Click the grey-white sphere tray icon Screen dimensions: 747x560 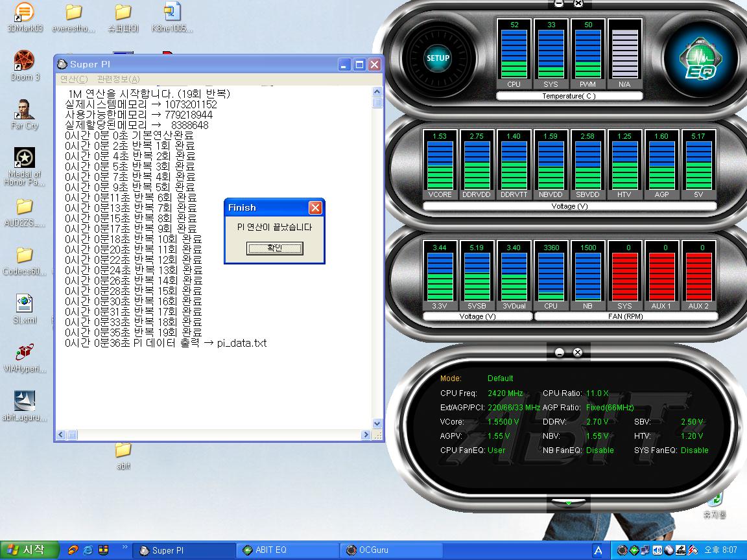tap(669, 550)
